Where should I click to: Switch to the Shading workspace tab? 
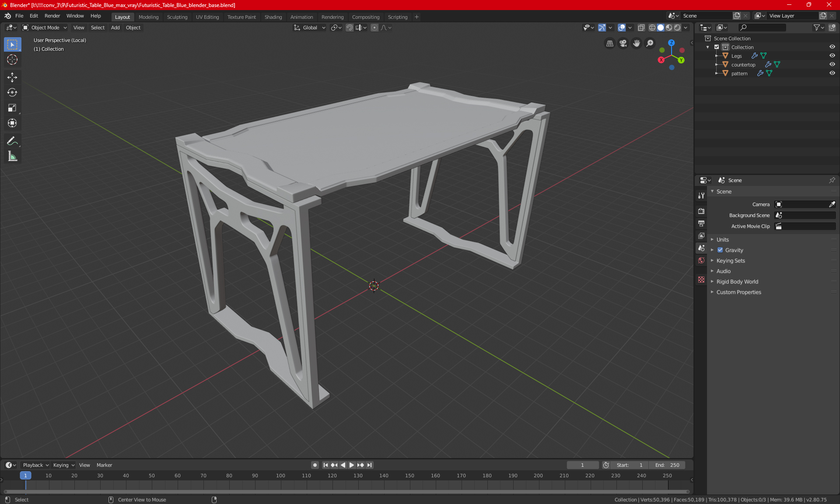tap(273, 17)
